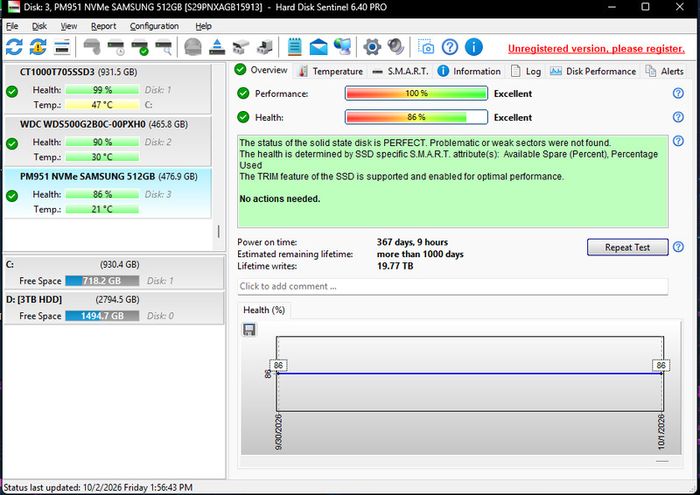
Task: Click the 19.77 TB lifetime writes value
Action: point(395,266)
